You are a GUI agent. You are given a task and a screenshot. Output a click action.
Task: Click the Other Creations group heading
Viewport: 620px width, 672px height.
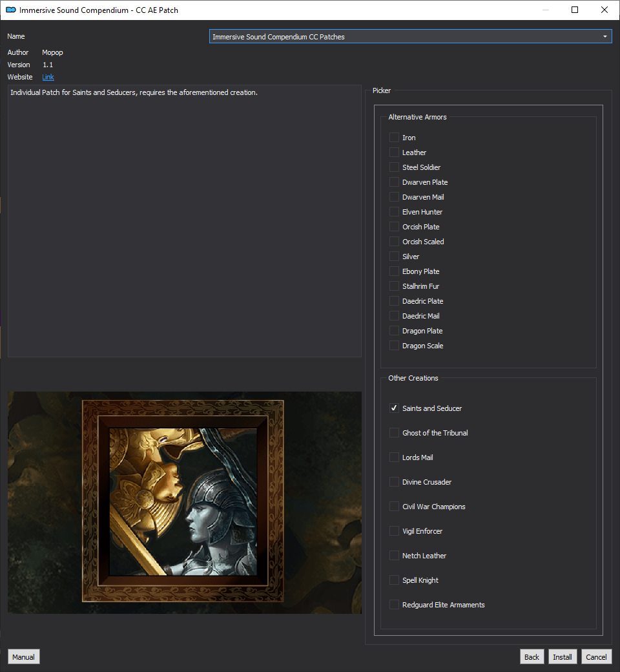413,378
